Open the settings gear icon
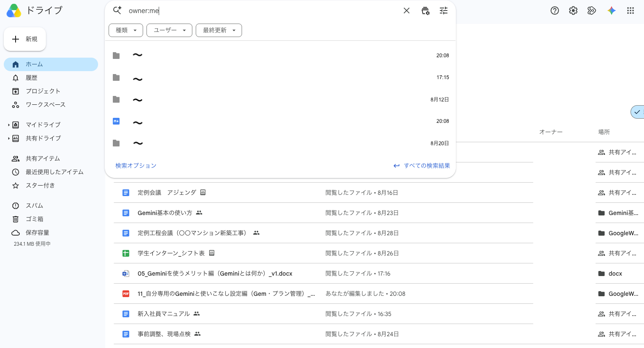Screen dimensions: 644x348 click(573, 11)
